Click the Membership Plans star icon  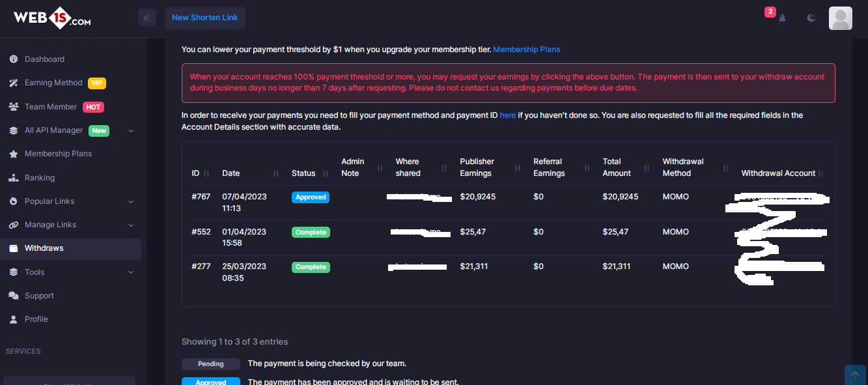click(x=14, y=154)
